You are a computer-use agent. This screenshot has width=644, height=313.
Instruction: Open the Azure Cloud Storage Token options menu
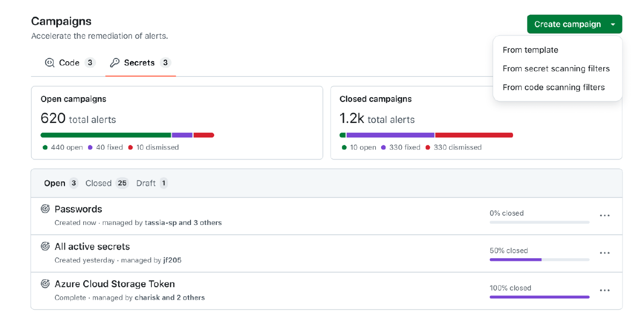605,290
